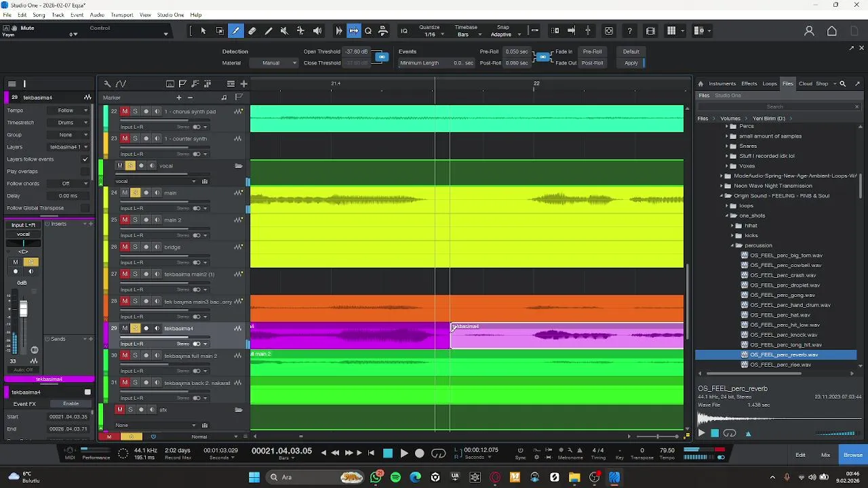Show automation curve icon above track list
The height and width of the screenshot is (488, 868).
(121, 83)
